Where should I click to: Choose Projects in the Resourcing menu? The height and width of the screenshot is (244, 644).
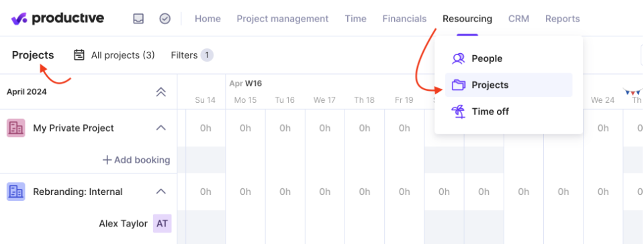click(x=508, y=85)
